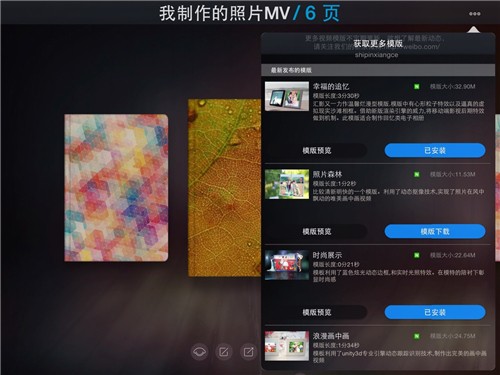Click the 模版长度:3分30秒 duration text
Image resolution: width=500 pixels, height=375 pixels.
click(x=336, y=96)
